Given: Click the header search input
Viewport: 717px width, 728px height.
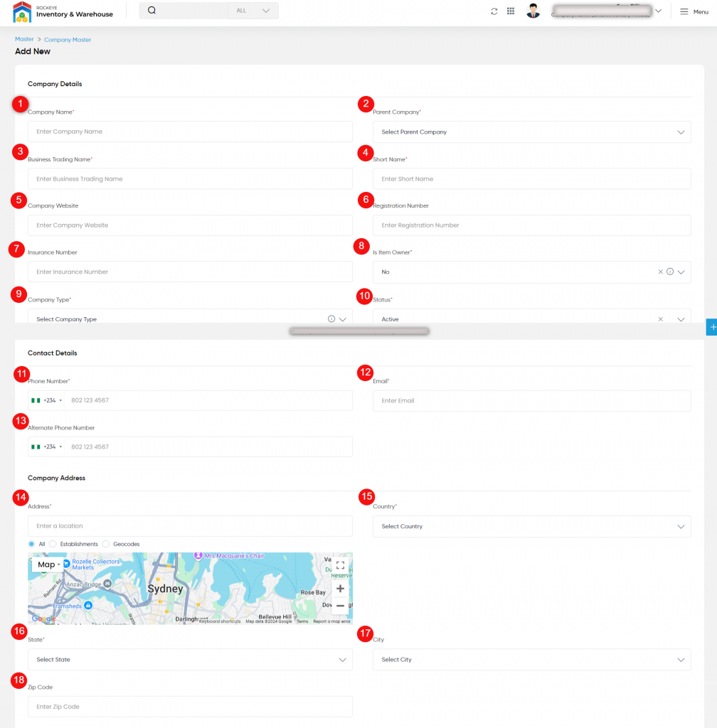Looking at the screenshot, I should point(193,11).
